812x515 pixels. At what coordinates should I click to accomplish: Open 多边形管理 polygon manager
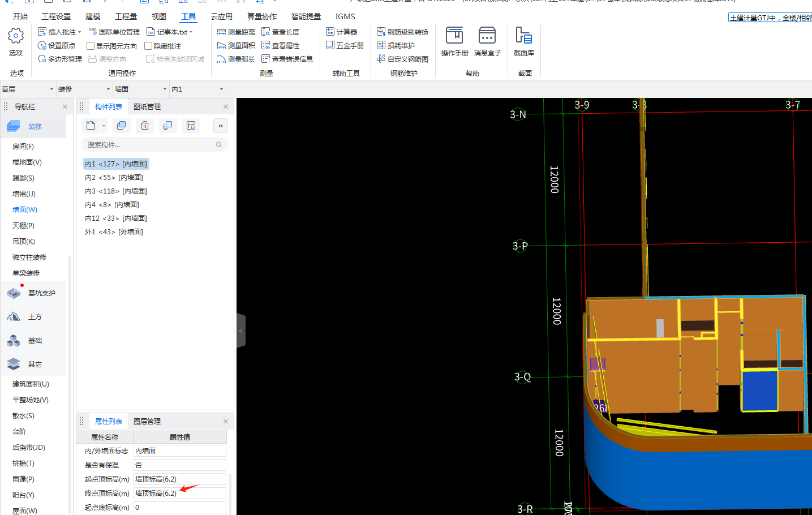pyautogui.click(x=59, y=59)
